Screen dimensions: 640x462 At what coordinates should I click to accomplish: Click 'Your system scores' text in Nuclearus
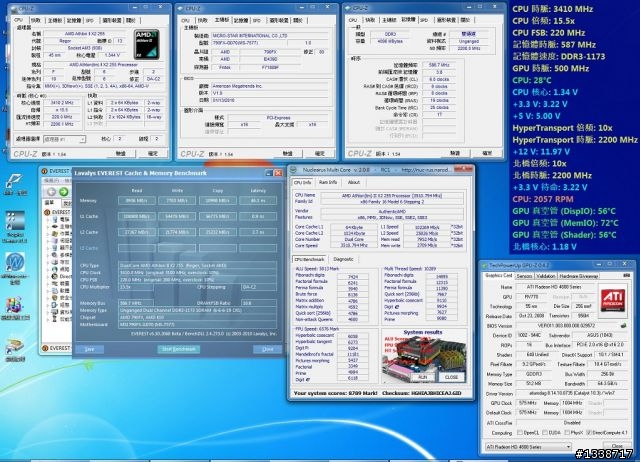click(x=321, y=393)
